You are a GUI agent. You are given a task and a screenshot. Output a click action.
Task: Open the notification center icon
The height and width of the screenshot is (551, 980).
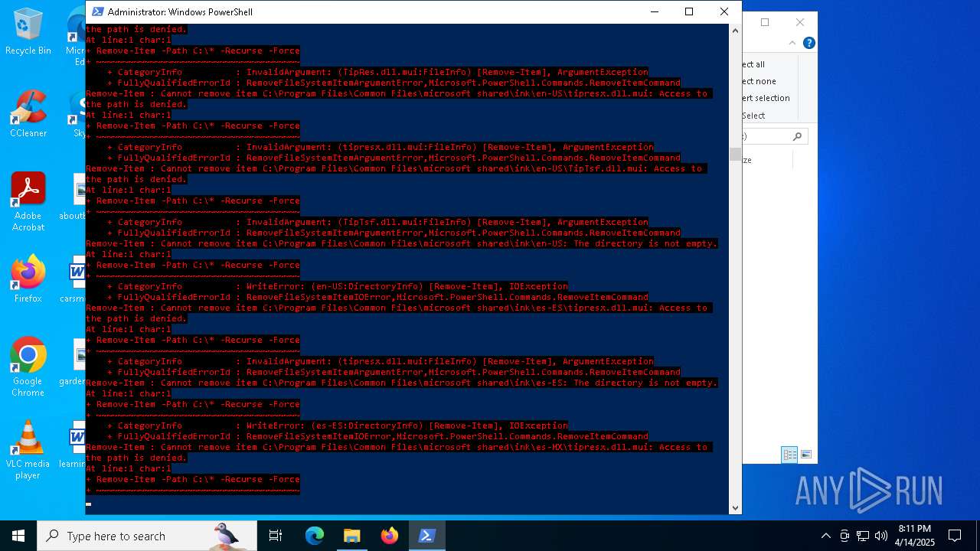[x=955, y=536]
